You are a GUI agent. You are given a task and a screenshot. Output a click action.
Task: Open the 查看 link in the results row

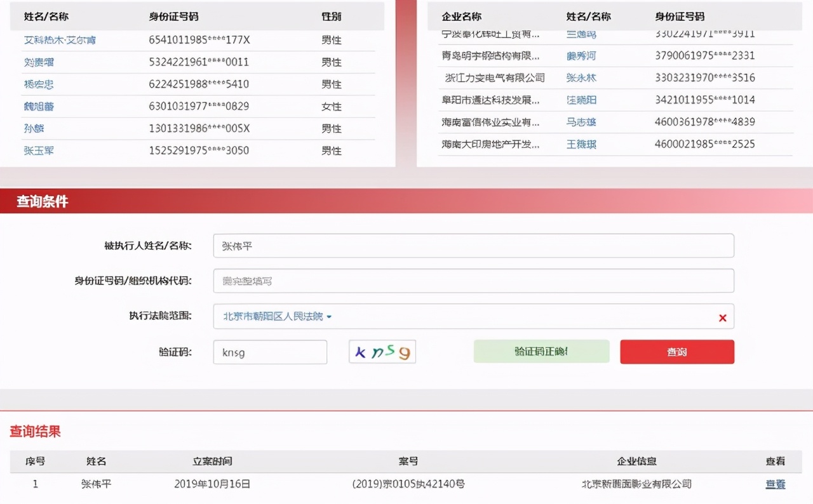coord(775,484)
